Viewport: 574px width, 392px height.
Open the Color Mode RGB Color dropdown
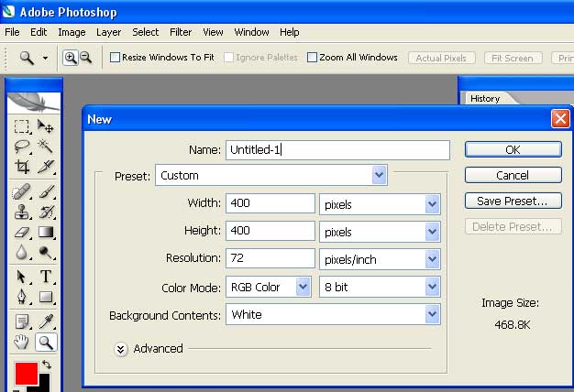pos(269,287)
